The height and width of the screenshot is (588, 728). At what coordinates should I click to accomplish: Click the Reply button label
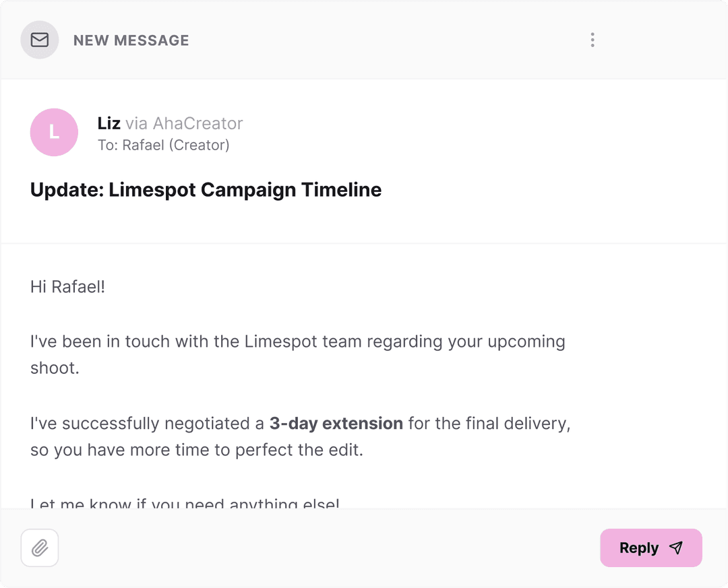coord(638,548)
